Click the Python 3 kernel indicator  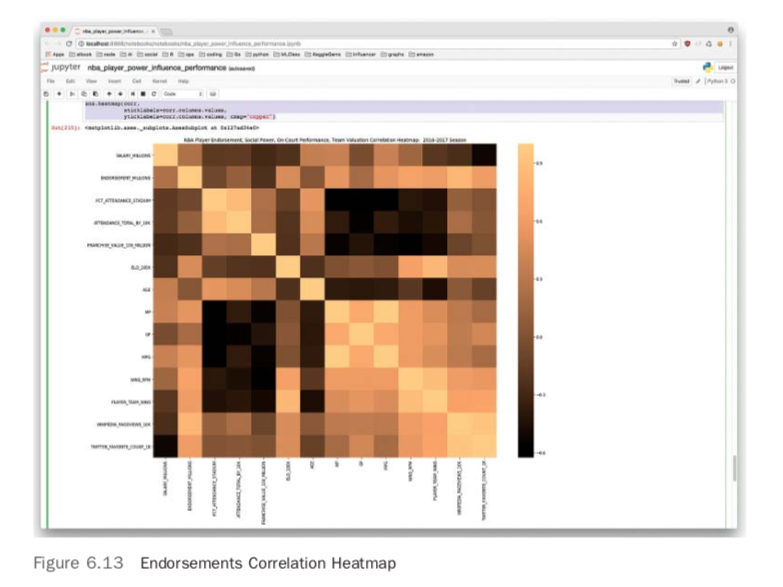719,81
